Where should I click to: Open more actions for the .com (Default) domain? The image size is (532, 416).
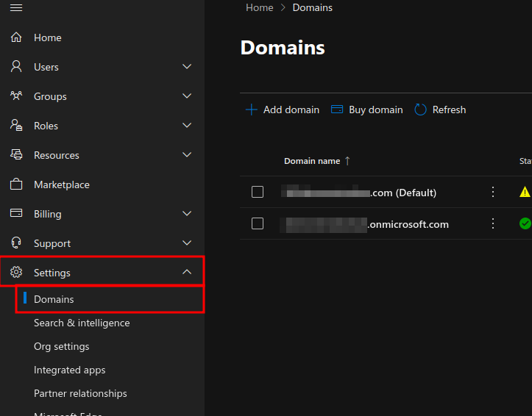(x=493, y=192)
